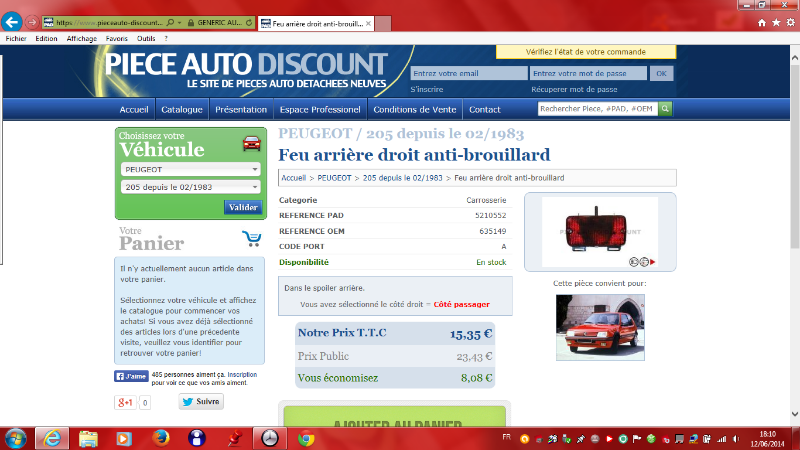
Task: Open the Contact page
Action: point(485,109)
